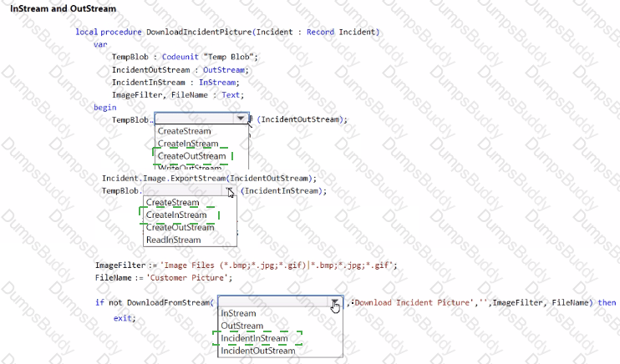Pick CreateOutStream in the second TempBlob list
Image resolution: width=620 pixels, height=364 pixels.
pos(180,227)
